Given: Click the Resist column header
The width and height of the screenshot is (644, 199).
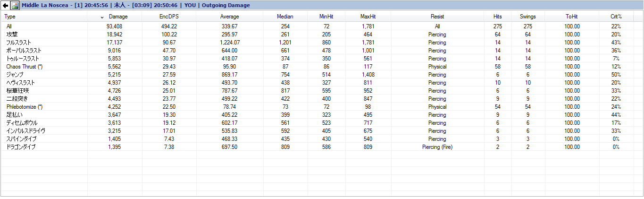Looking at the screenshot, I should click(x=437, y=17).
